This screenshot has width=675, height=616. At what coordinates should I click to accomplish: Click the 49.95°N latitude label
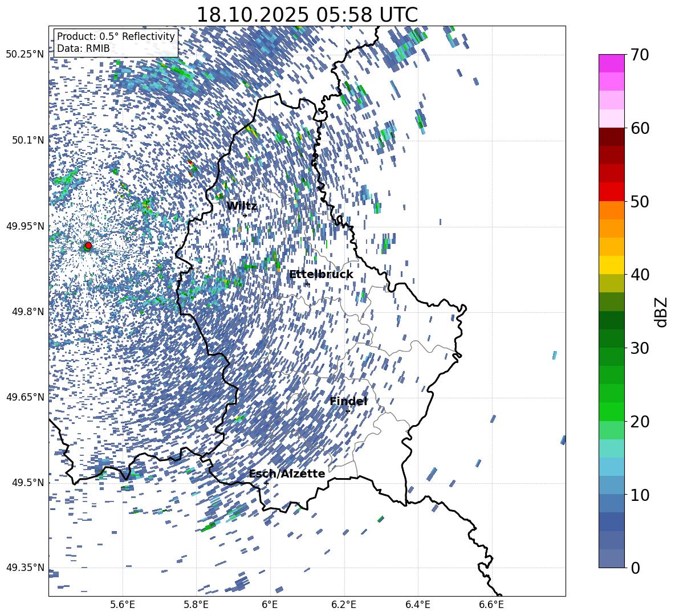coord(25,226)
